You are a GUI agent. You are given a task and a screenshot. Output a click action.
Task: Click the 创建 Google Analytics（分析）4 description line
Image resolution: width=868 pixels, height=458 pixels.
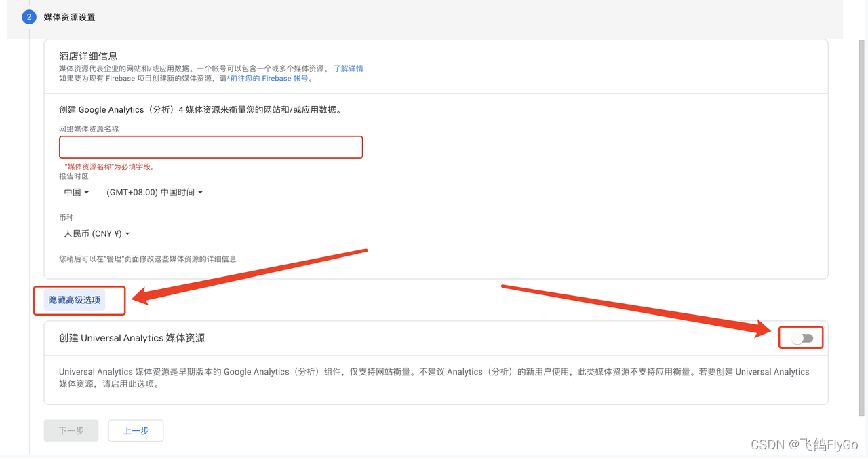click(x=200, y=110)
